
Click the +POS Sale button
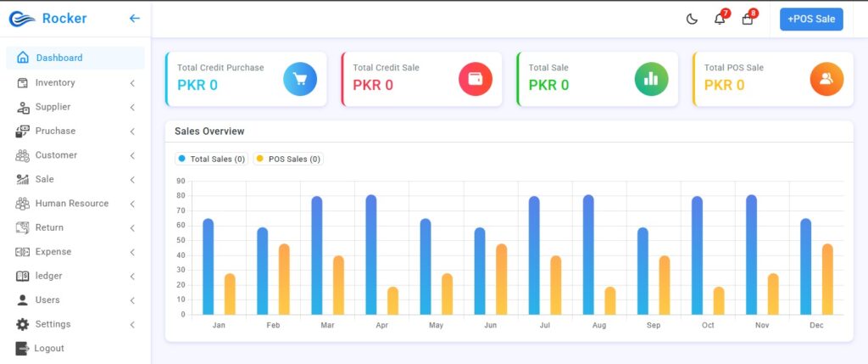click(x=811, y=19)
